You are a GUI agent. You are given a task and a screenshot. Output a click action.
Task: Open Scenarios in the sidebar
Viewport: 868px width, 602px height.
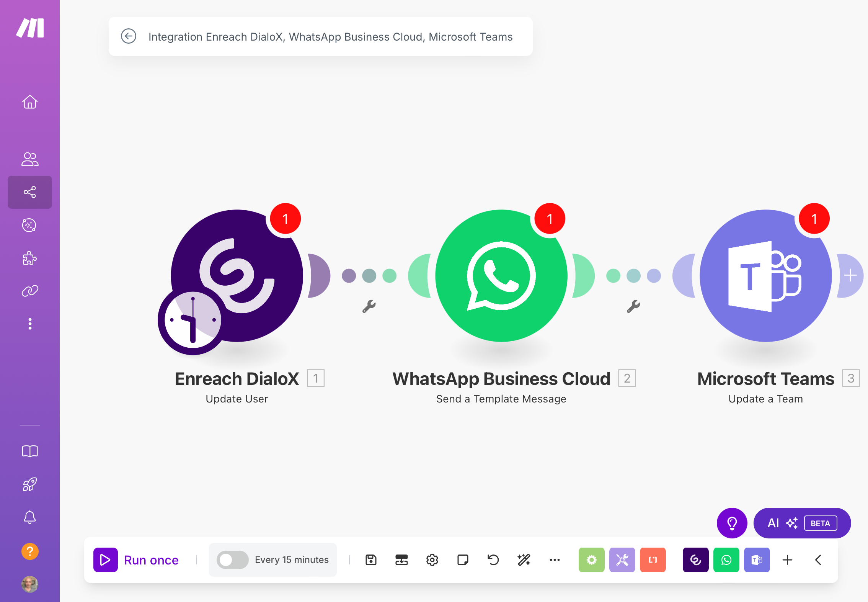pyautogui.click(x=30, y=192)
